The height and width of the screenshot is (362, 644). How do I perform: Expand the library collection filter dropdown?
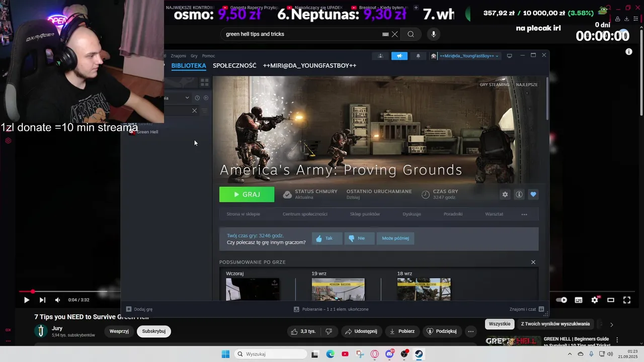187,98
